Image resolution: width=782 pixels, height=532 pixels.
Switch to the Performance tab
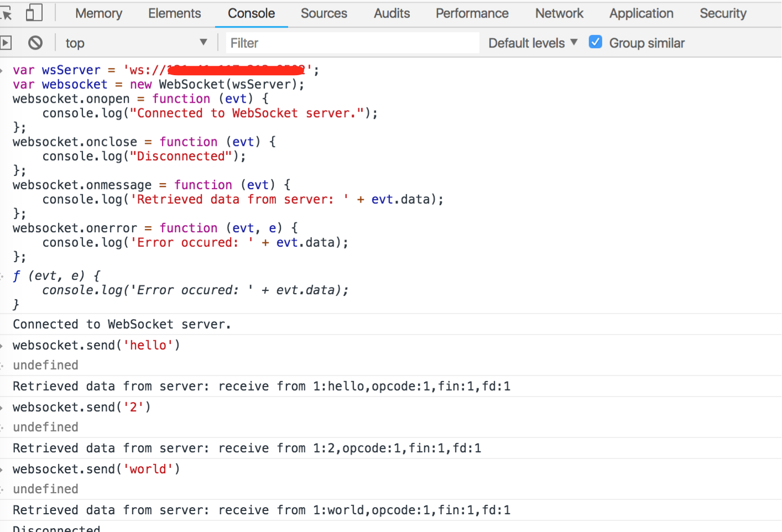472,13
